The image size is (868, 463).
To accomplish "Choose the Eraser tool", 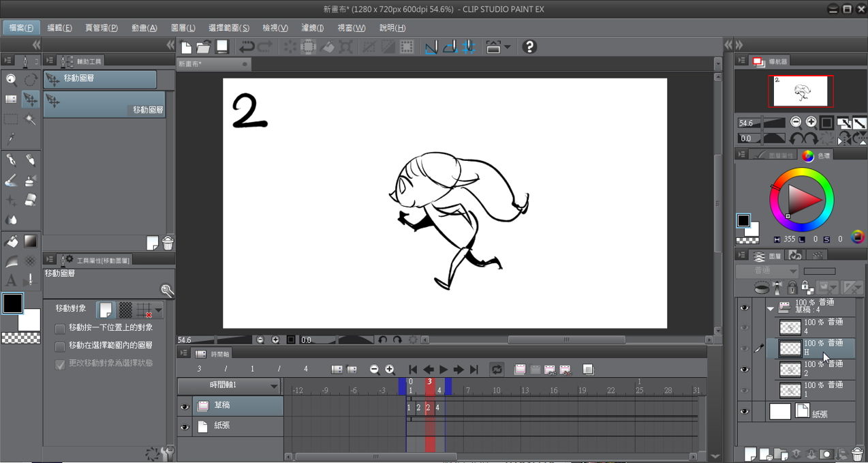I will 31,200.
